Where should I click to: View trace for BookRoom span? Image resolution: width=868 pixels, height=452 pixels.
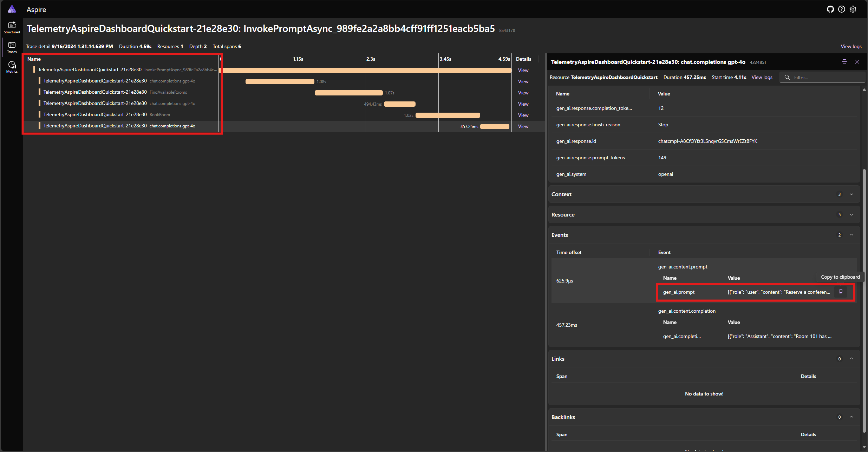click(522, 115)
